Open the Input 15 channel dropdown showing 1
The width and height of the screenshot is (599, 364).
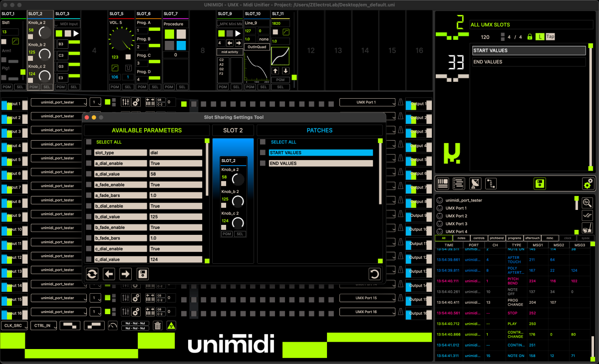click(x=95, y=298)
